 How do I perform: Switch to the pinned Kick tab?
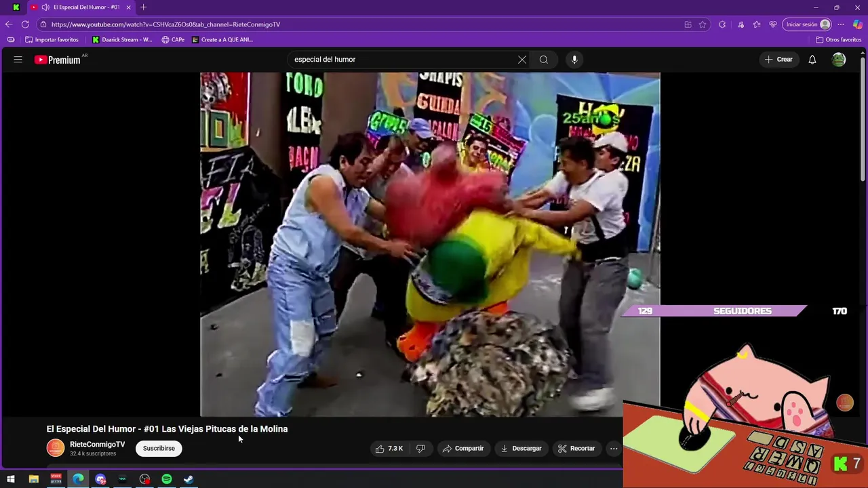16,7
